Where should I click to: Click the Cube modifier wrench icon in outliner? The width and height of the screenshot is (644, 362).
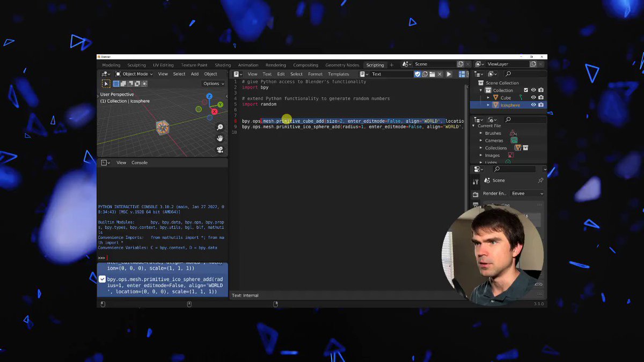click(x=520, y=98)
